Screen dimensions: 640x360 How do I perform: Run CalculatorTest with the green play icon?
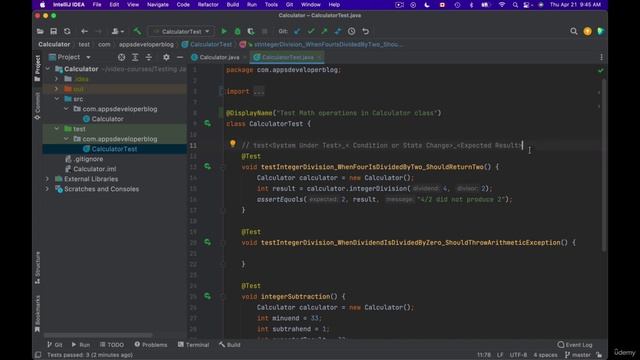click(x=224, y=31)
